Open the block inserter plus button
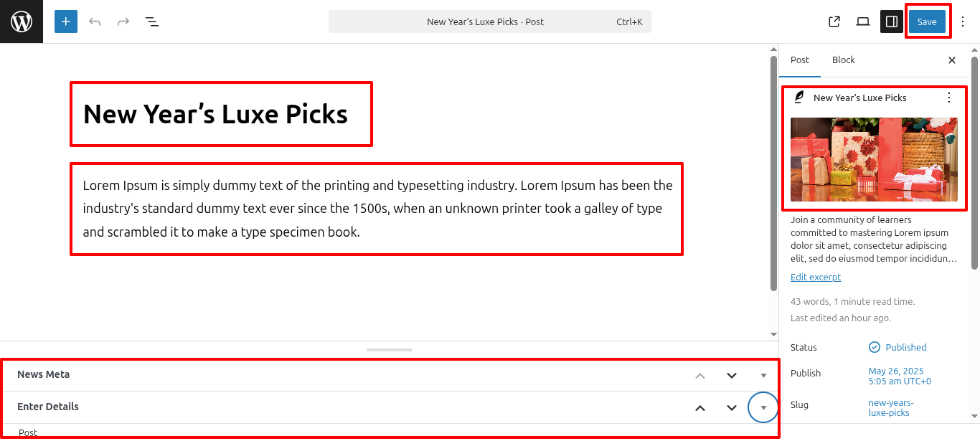Screen dimensions: 980x441 click(66, 22)
